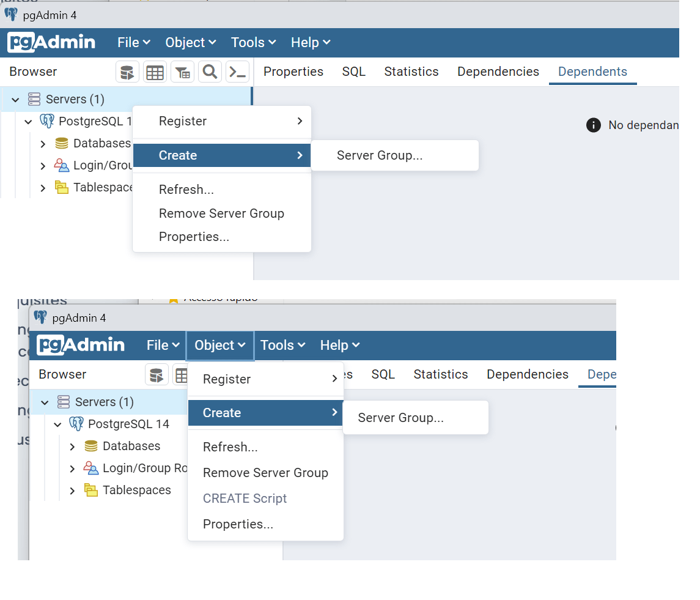Open Tools menu in bottom window
Screen dimensions: 700x600
pyautogui.click(x=282, y=346)
